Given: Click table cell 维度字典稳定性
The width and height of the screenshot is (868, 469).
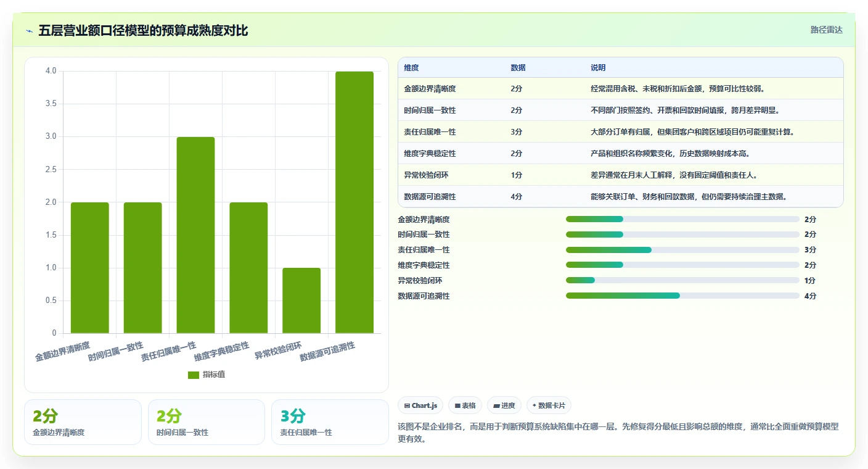Looking at the screenshot, I should [430, 154].
